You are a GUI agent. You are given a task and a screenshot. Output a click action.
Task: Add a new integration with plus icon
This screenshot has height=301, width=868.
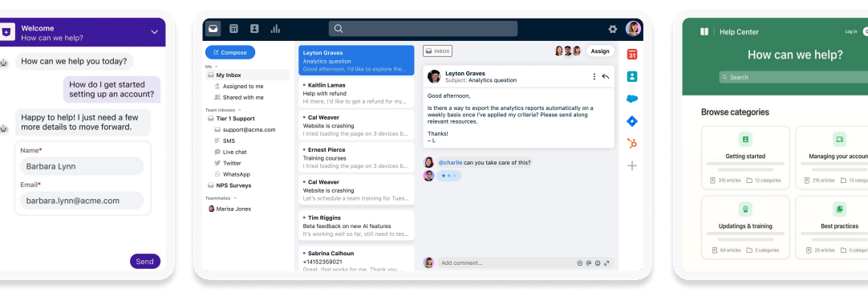(631, 165)
